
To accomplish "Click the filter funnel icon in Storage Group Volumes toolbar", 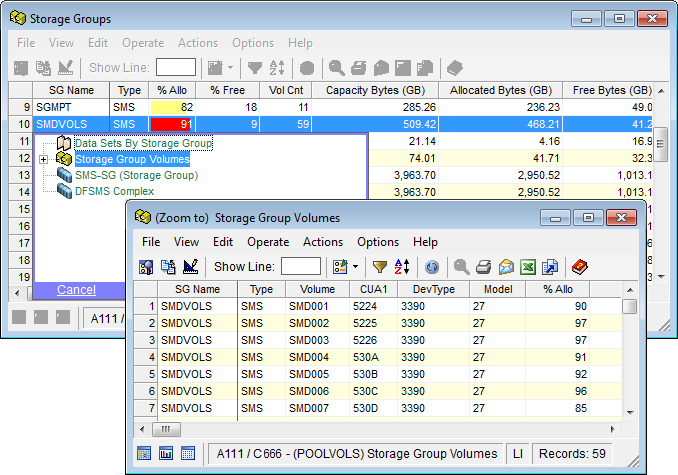I will pyautogui.click(x=380, y=267).
